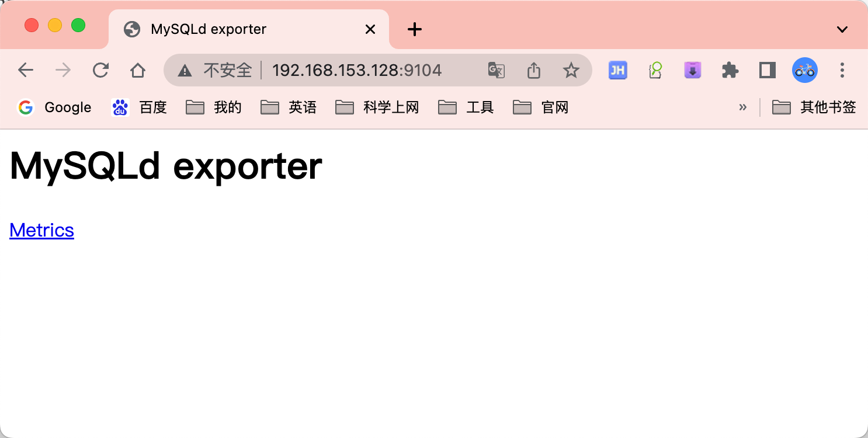Open the Google Translate icon in address bar
Viewport: 868px width, 438px height.
coord(496,71)
